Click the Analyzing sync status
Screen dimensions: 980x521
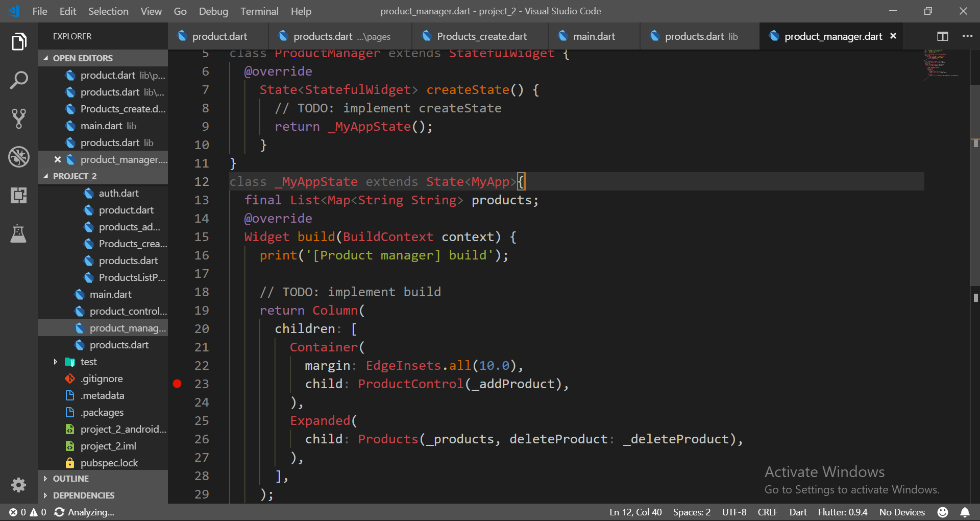84,512
